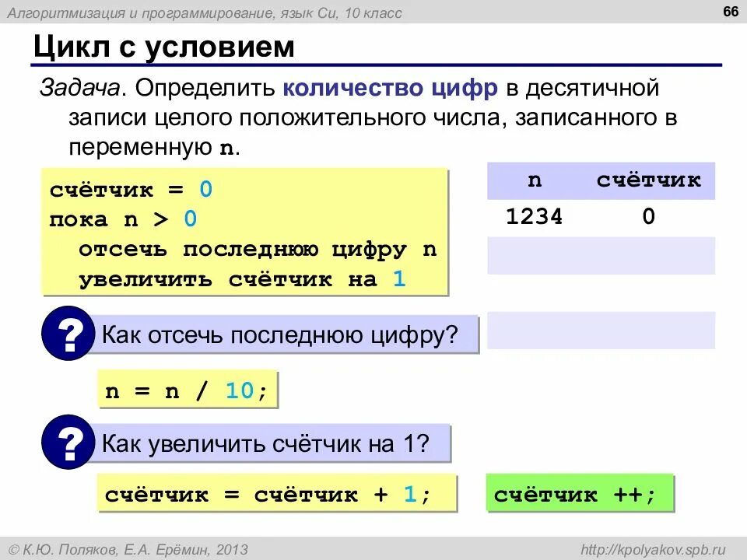Click the question mark icon beside "Как увеличить счётчик на 1?"
747x560 pixels.
click(x=68, y=442)
